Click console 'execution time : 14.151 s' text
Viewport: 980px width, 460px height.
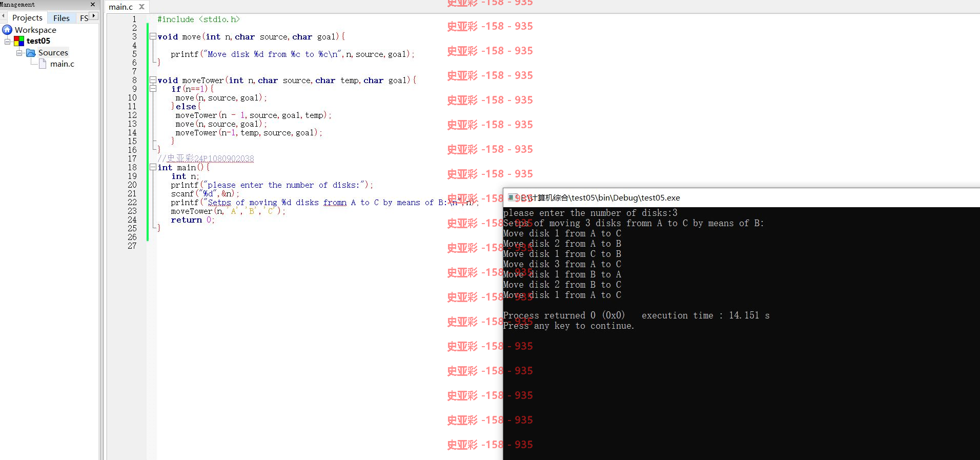coord(706,315)
